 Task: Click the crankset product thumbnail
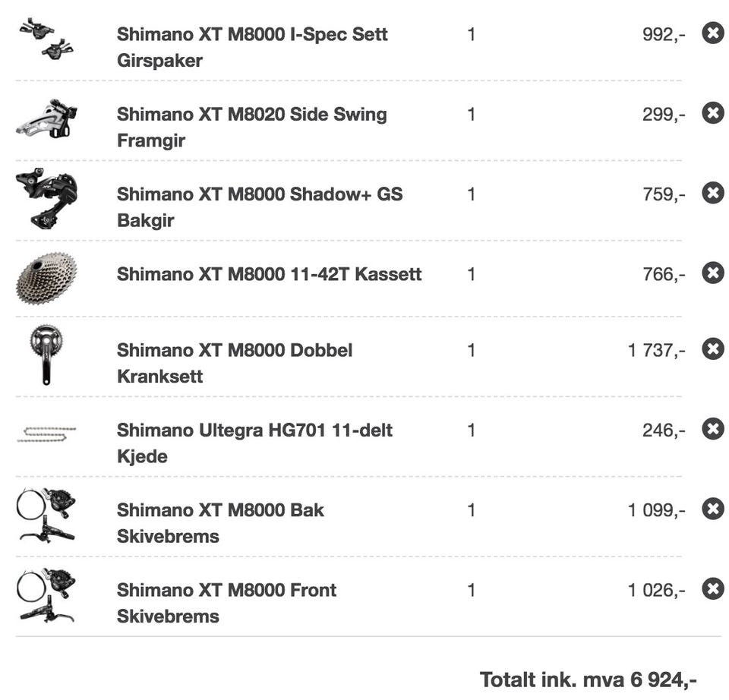coord(46,355)
